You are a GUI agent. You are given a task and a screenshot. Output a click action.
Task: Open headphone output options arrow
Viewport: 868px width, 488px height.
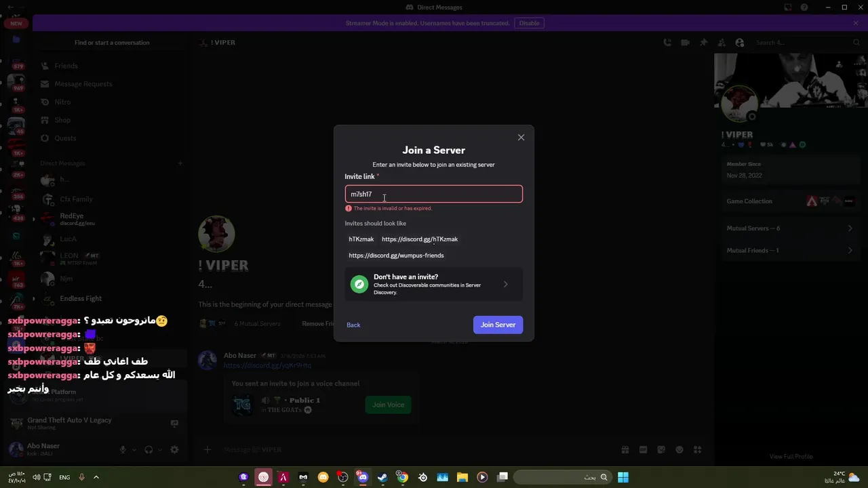[159, 449]
